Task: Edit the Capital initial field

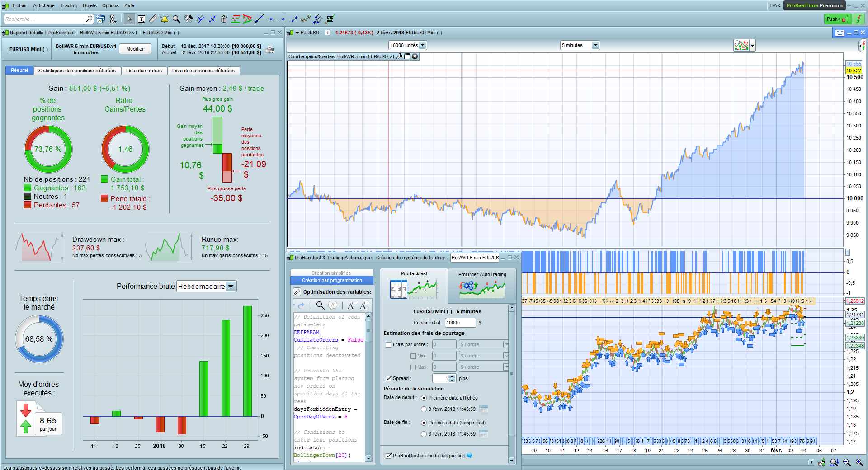Action: pyautogui.click(x=460, y=323)
